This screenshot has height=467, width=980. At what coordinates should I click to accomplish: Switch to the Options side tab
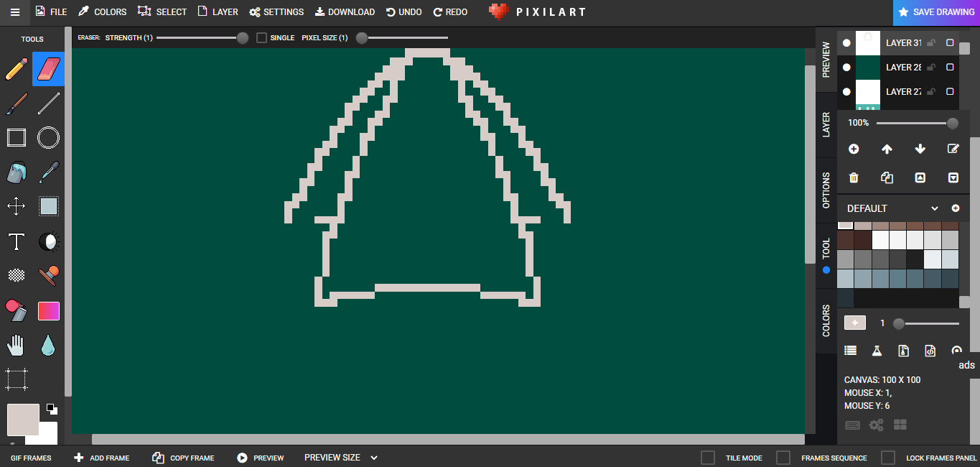click(x=826, y=190)
